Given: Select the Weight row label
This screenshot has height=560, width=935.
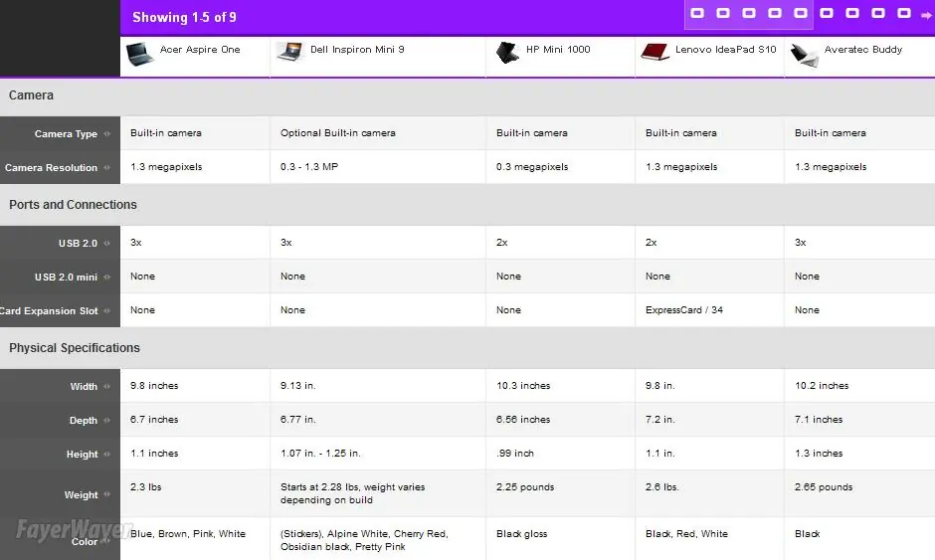Looking at the screenshot, I should pyautogui.click(x=82, y=495).
